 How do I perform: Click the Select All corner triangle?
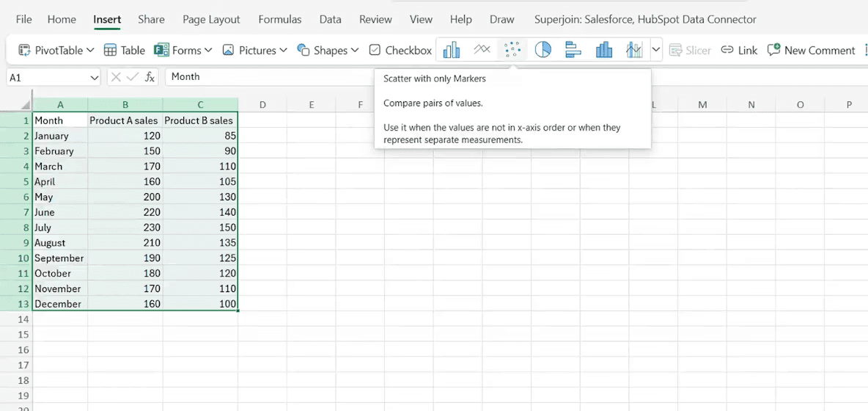coord(26,105)
